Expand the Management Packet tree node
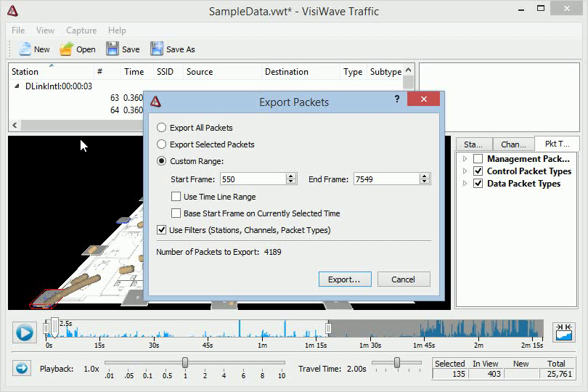This screenshot has height=392, width=588. pos(465,159)
